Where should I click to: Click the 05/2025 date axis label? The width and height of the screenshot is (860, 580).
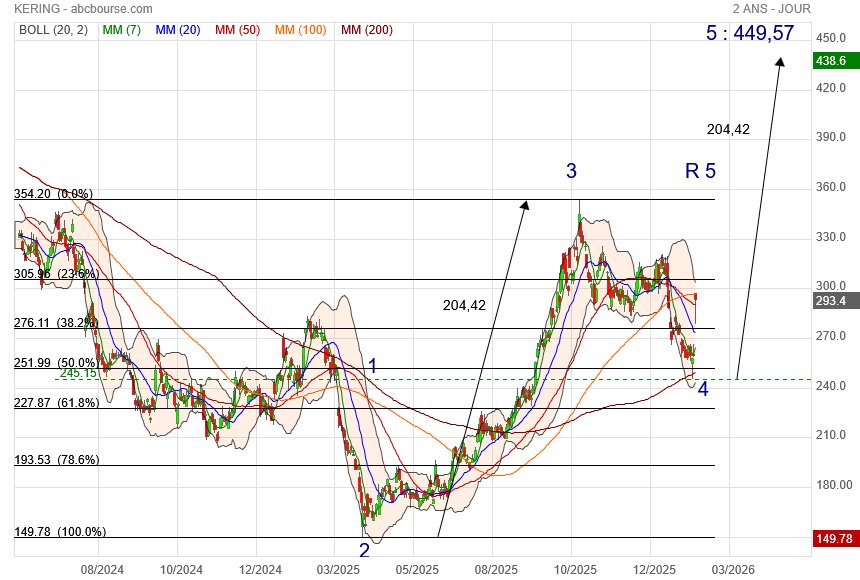pyautogui.click(x=417, y=570)
